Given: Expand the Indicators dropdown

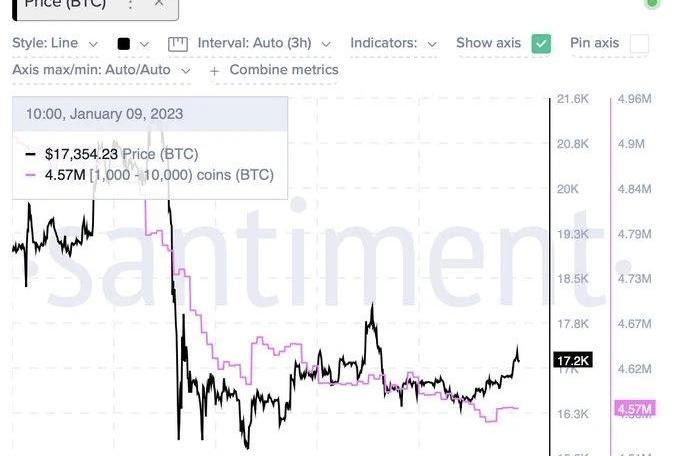Looking at the screenshot, I should [394, 44].
